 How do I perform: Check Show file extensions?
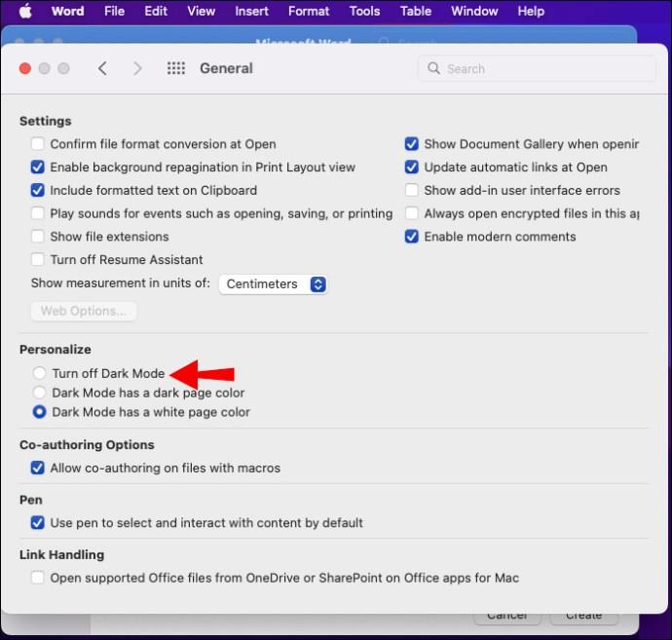38,236
